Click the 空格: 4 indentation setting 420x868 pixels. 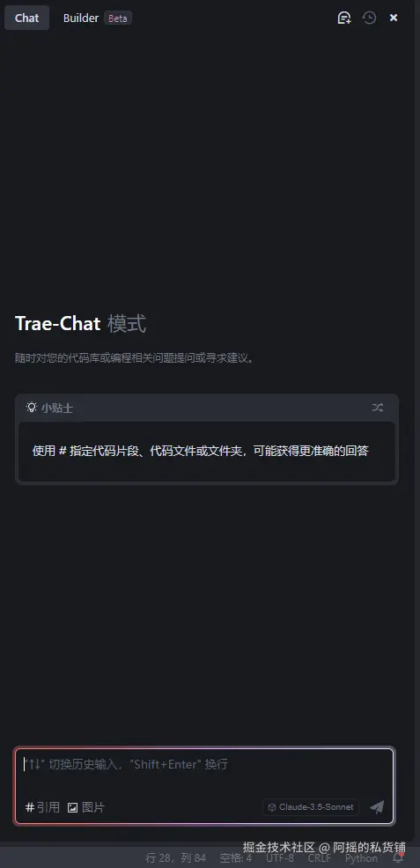pos(236,858)
